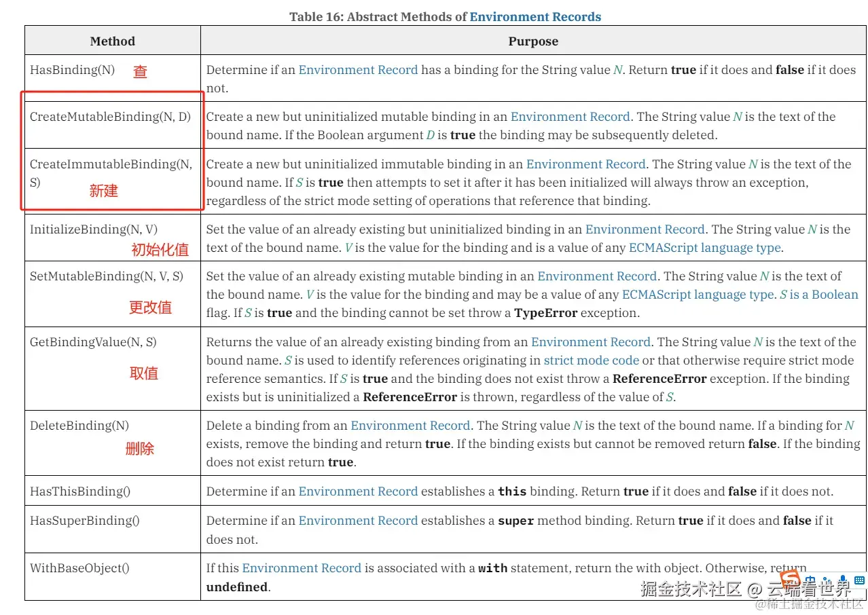
Task: Click the Sogou input method S logo
Action: click(789, 579)
